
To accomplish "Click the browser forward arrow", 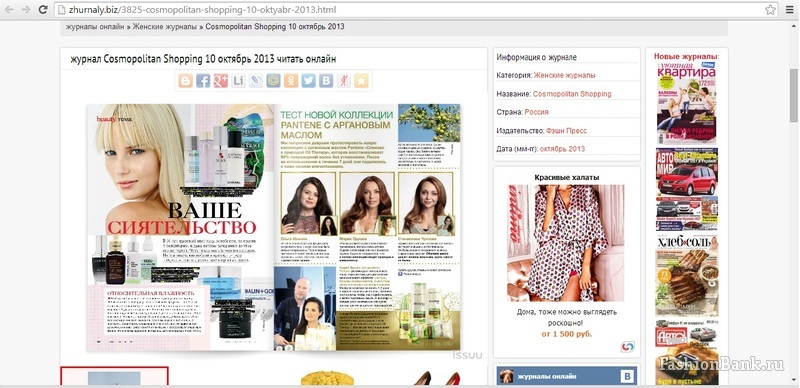I will coord(26,10).
